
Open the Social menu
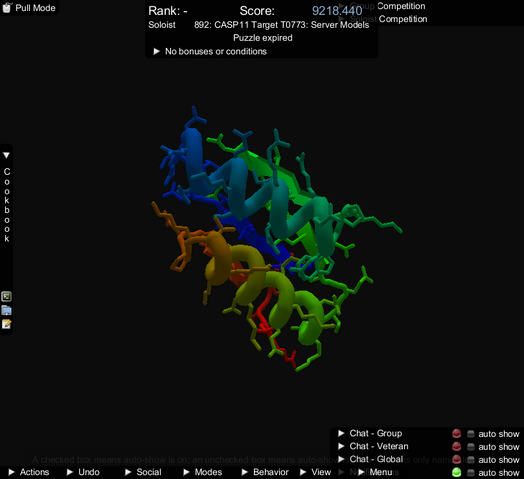point(143,472)
